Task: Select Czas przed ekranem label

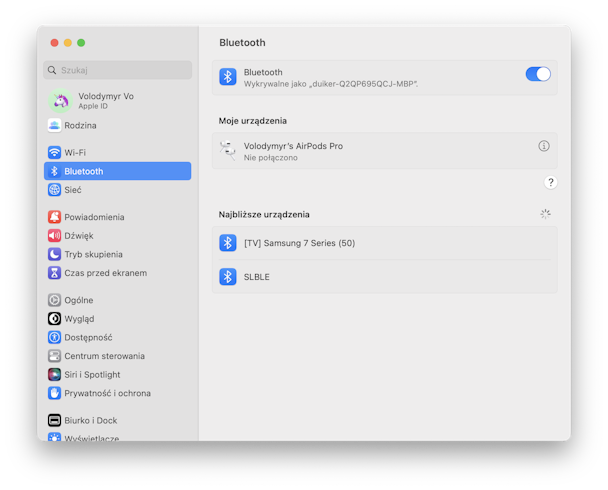Action: 105,273
